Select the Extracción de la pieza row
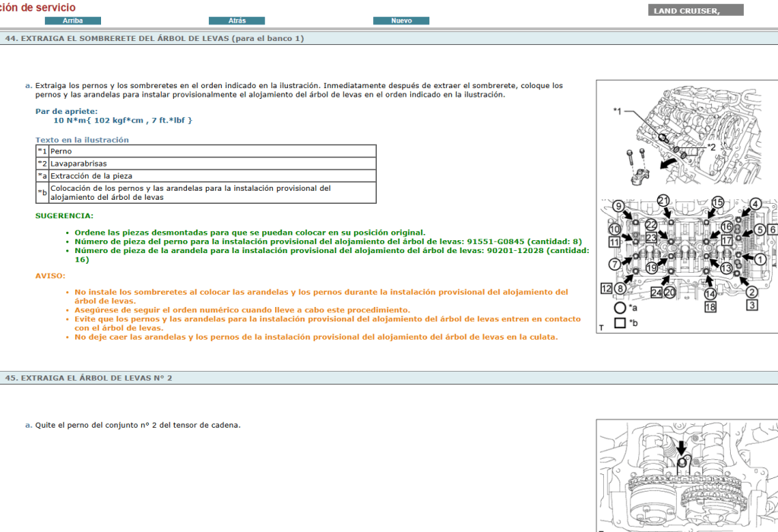The image size is (778, 532). [205, 176]
